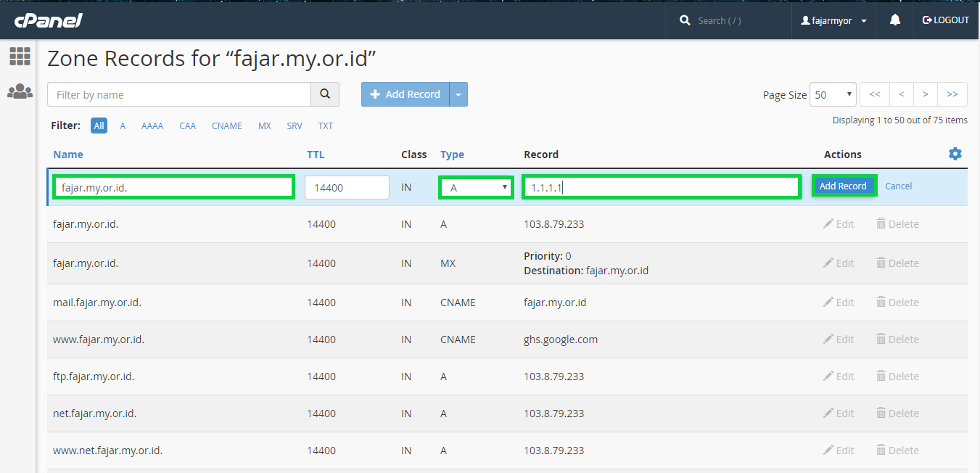Expand the Add Record split-button arrow
The height and width of the screenshot is (473, 980).
coord(458,94)
